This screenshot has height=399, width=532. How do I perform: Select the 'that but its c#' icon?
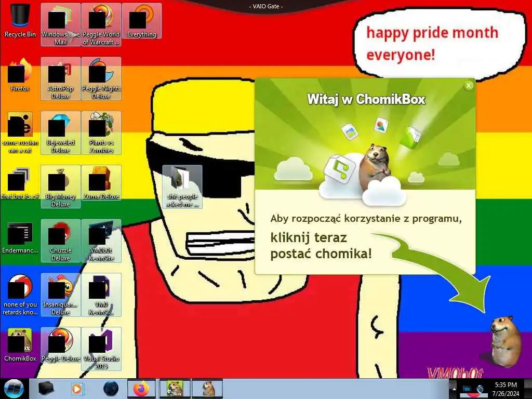(20, 183)
